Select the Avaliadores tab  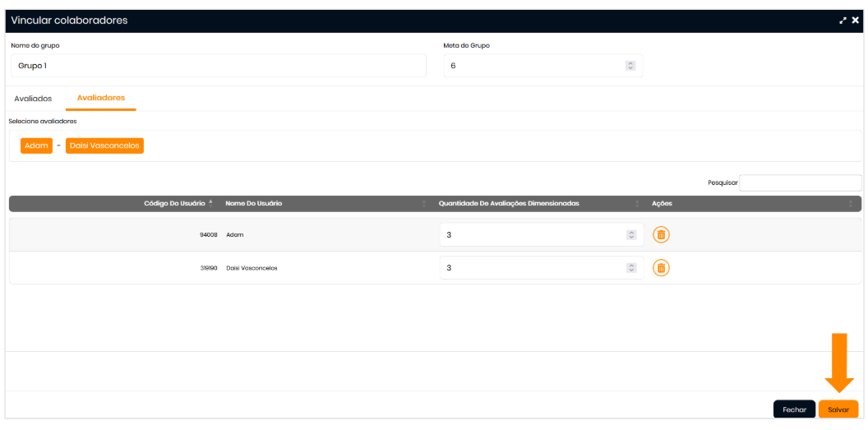pos(101,98)
